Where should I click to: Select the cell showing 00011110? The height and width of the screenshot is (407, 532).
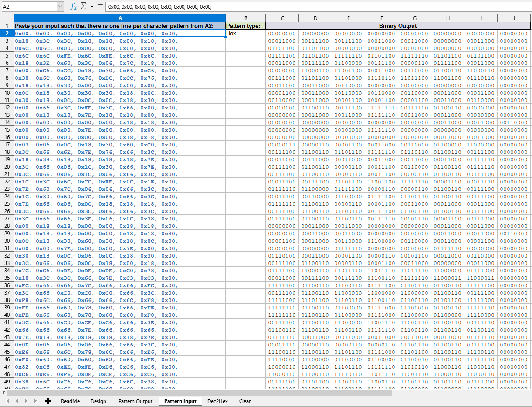coord(481,181)
